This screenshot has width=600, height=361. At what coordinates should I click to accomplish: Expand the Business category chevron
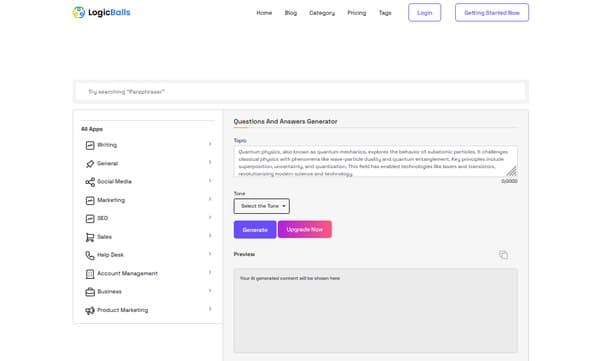tap(210, 291)
